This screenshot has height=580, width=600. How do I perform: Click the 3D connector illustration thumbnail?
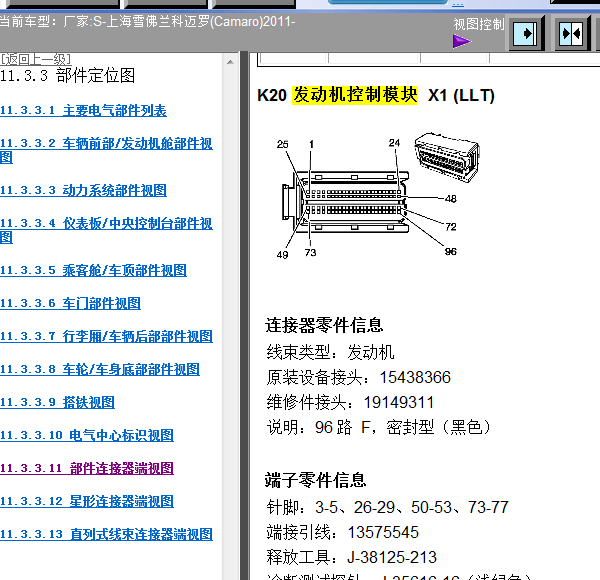447,157
